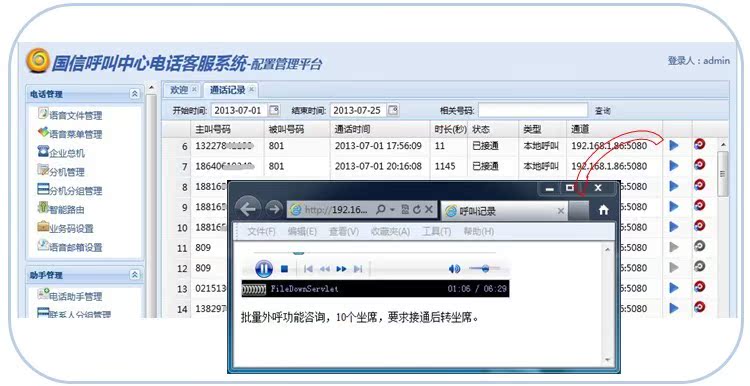Open a new IE tab
The width and height of the screenshot is (750, 386).
click(x=579, y=210)
